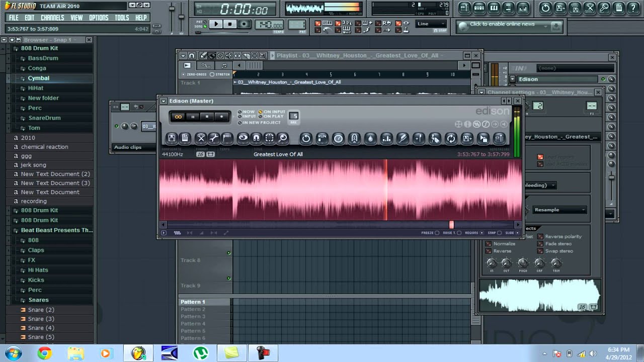Click Edison's save sample disk icon

coord(172,138)
